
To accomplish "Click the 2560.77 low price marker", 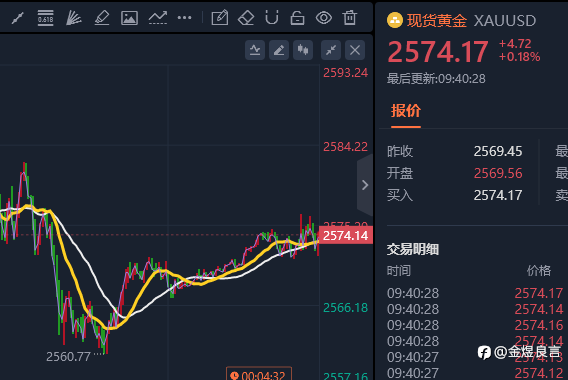I will click(68, 357).
